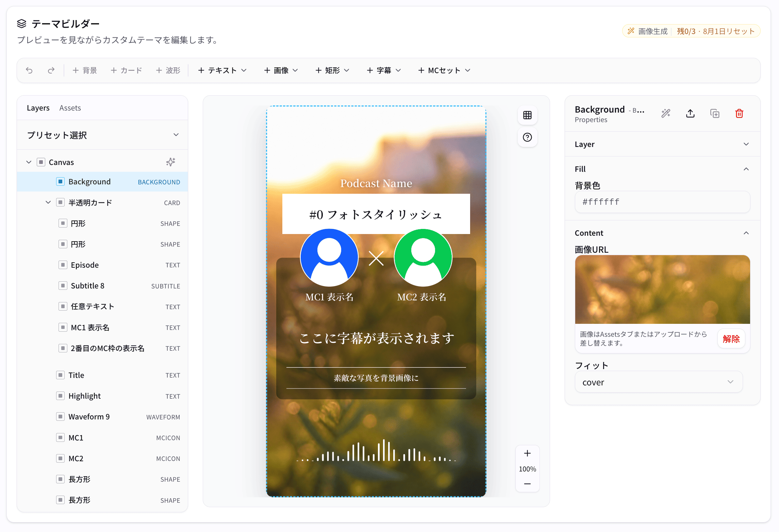Select the Subtitle 8 layer row
This screenshot has width=779, height=532.
[102, 286]
